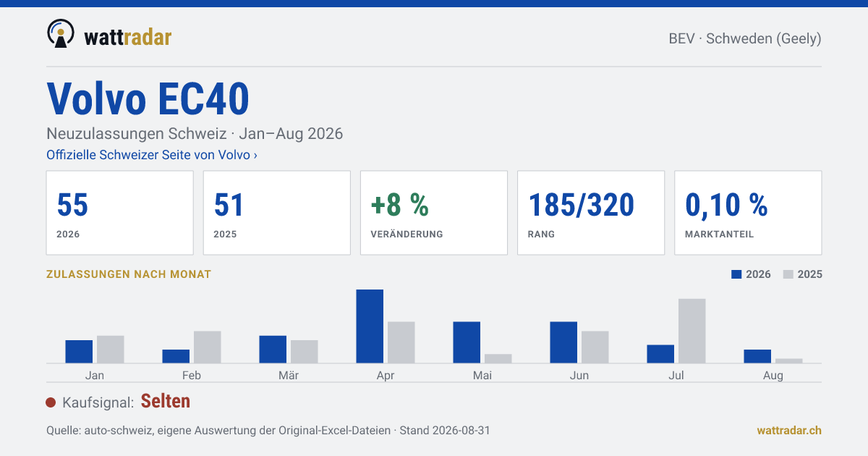
Task: Click the blue June 2026 bar
Action: click(563, 342)
